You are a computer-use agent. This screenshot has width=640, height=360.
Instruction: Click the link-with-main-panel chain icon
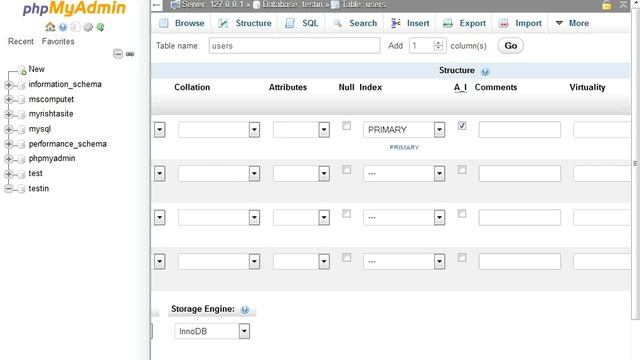(130, 54)
